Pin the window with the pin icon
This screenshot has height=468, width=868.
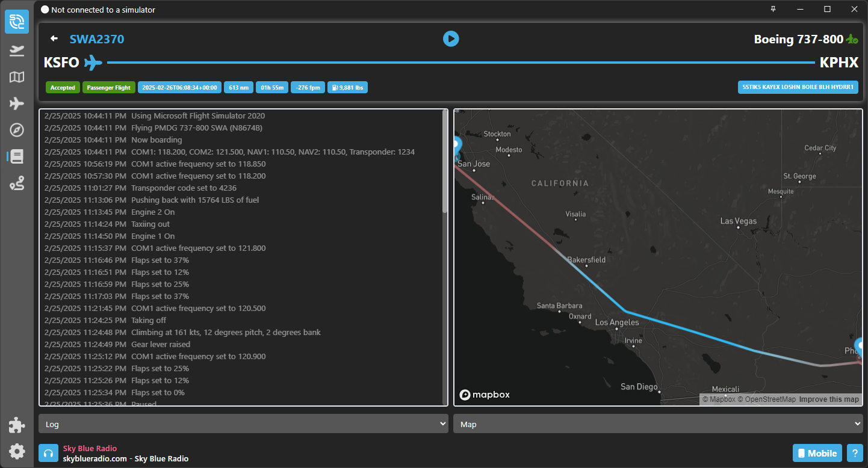pyautogui.click(x=773, y=9)
